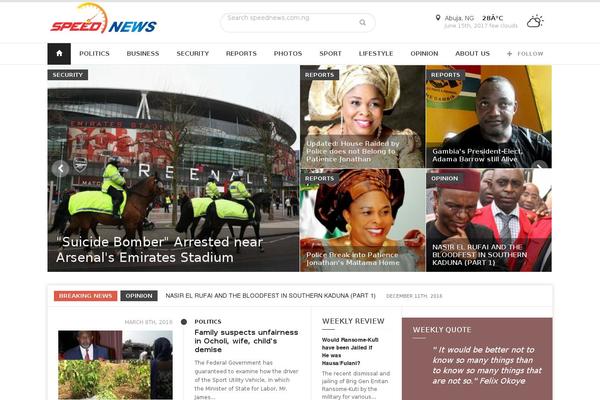Click the Felix Okoye quote text
600x400 pixels.
[x=487, y=365]
